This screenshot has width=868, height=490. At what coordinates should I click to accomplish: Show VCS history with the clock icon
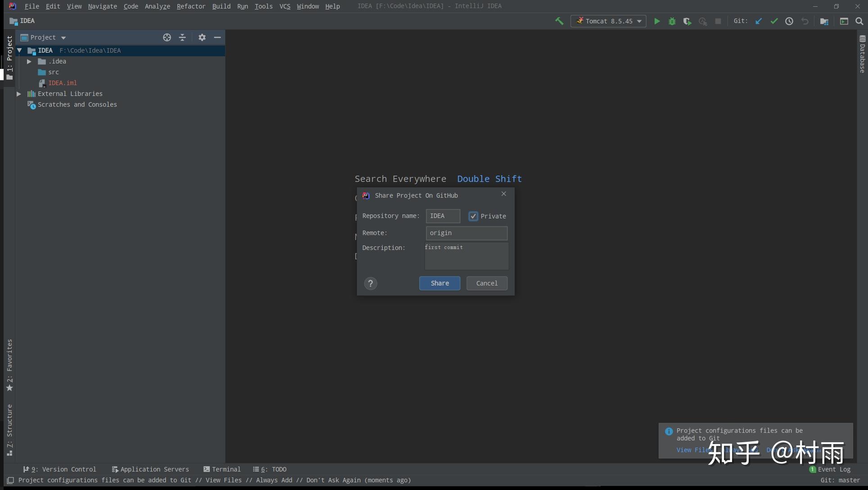point(789,21)
